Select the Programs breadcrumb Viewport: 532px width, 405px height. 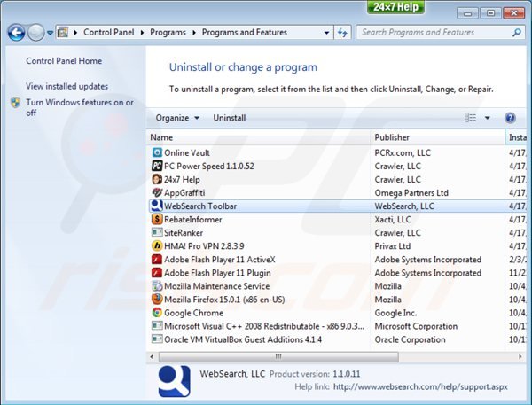coord(168,32)
